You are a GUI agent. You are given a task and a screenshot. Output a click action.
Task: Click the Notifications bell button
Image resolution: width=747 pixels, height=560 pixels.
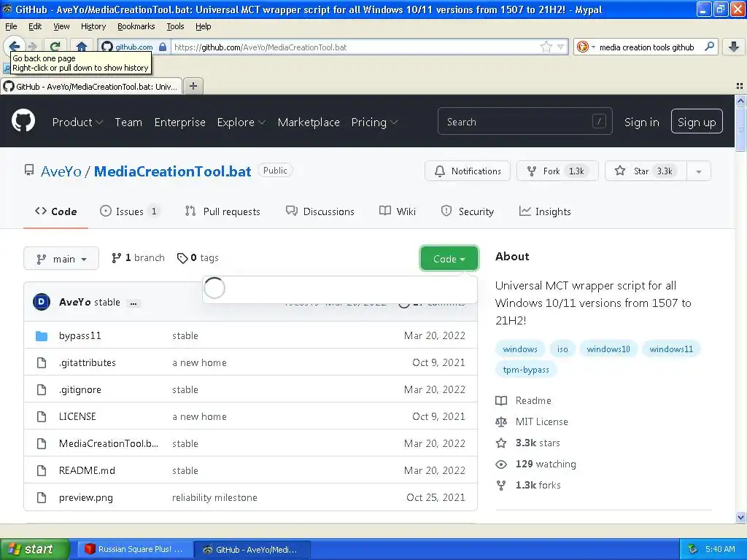(x=468, y=171)
